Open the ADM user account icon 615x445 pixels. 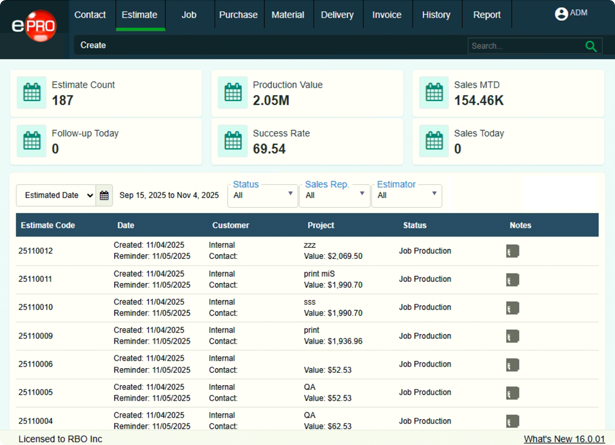click(561, 14)
